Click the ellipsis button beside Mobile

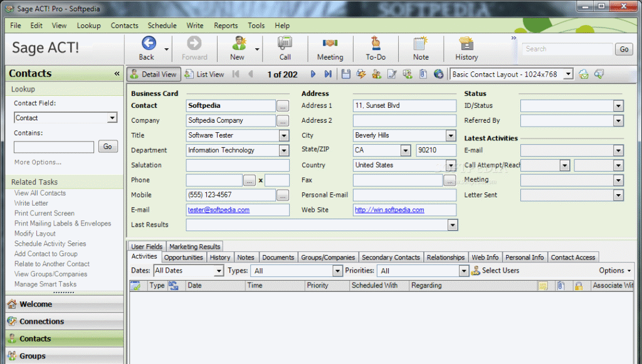[283, 195]
